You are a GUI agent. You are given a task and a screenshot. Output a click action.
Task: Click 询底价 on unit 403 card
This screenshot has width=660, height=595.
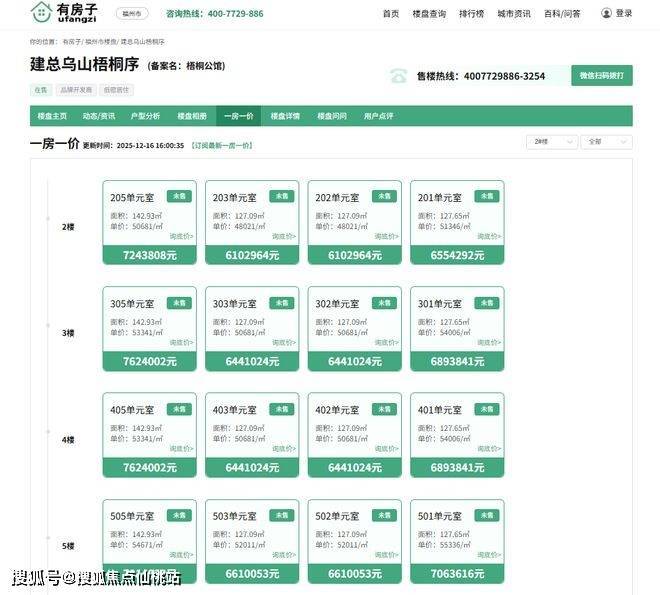(284, 449)
